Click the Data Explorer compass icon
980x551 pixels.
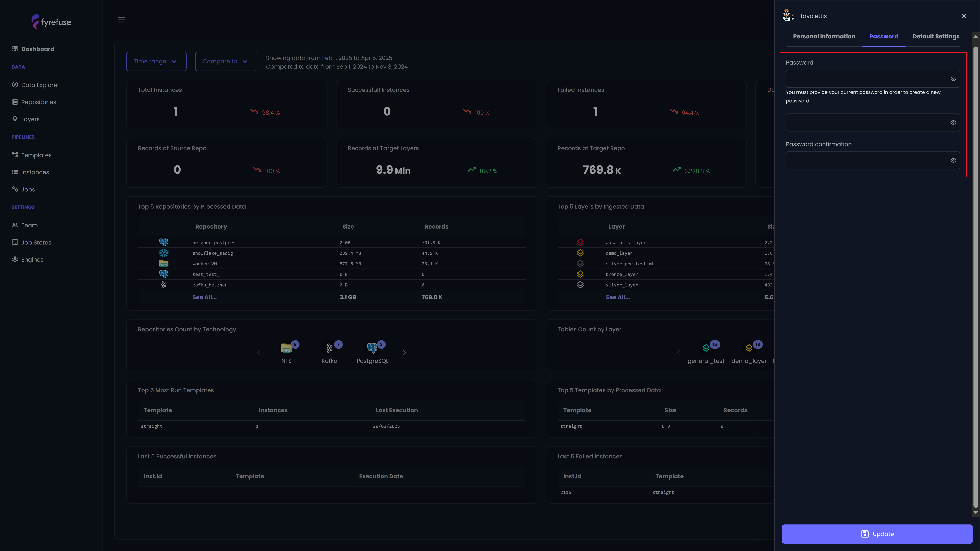(x=15, y=85)
